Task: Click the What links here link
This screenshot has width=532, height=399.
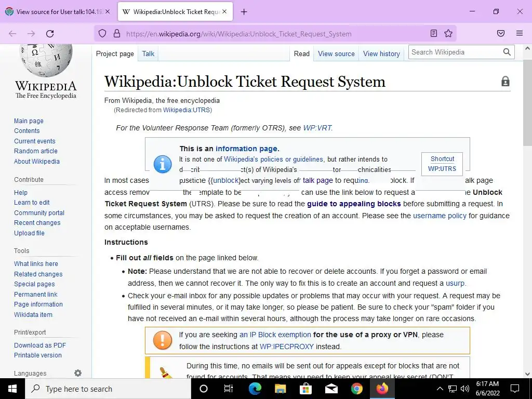Action: click(x=36, y=263)
